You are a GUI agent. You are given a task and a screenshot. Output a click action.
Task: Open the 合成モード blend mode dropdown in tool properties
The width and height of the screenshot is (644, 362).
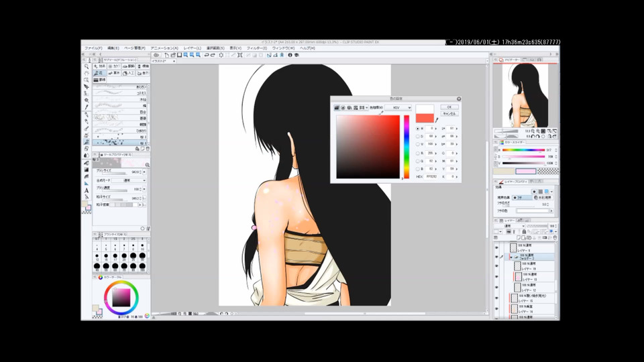[x=129, y=180]
